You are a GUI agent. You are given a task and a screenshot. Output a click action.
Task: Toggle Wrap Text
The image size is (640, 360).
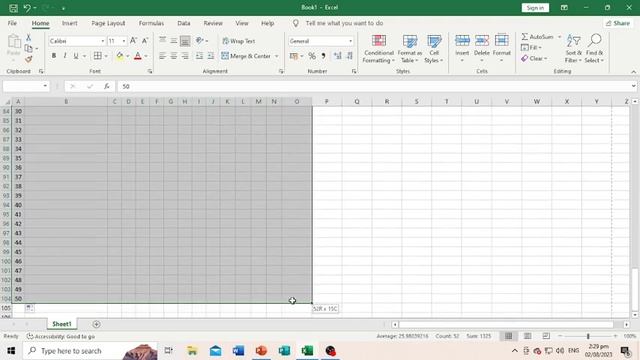tap(239, 41)
